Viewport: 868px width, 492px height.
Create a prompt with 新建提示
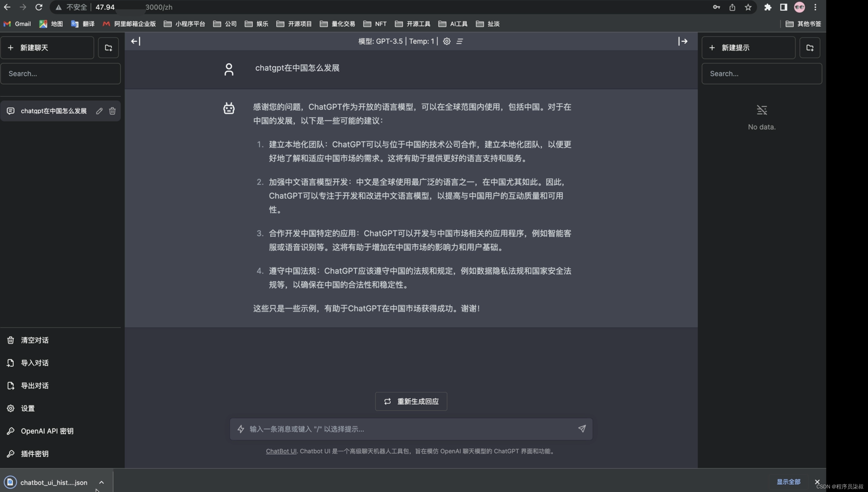pos(748,48)
